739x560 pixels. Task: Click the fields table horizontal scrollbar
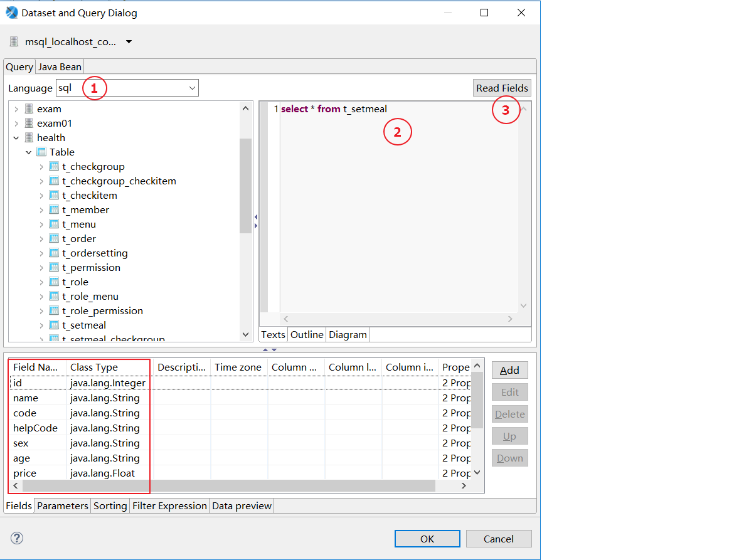(x=228, y=485)
